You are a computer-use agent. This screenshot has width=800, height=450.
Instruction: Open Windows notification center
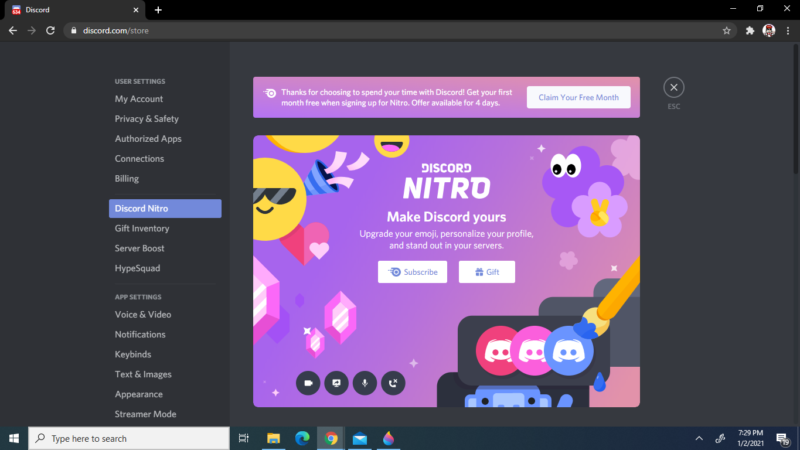point(783,438)
